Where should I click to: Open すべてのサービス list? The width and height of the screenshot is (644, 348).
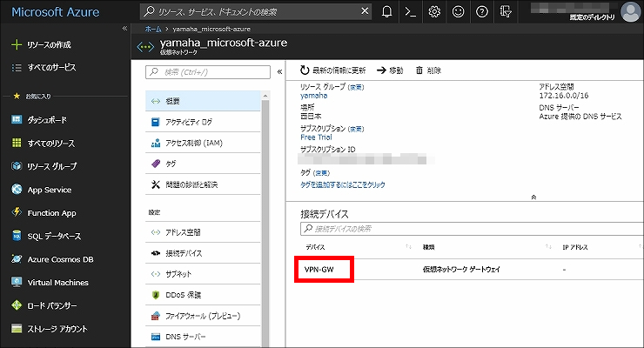click(44, 67)
